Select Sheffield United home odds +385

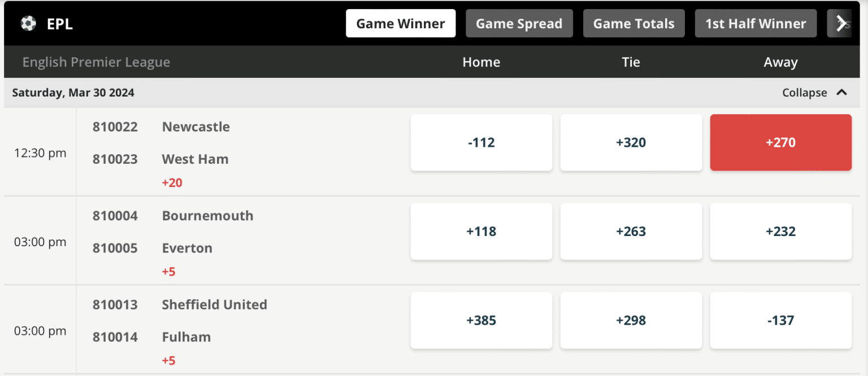[481, 320]
